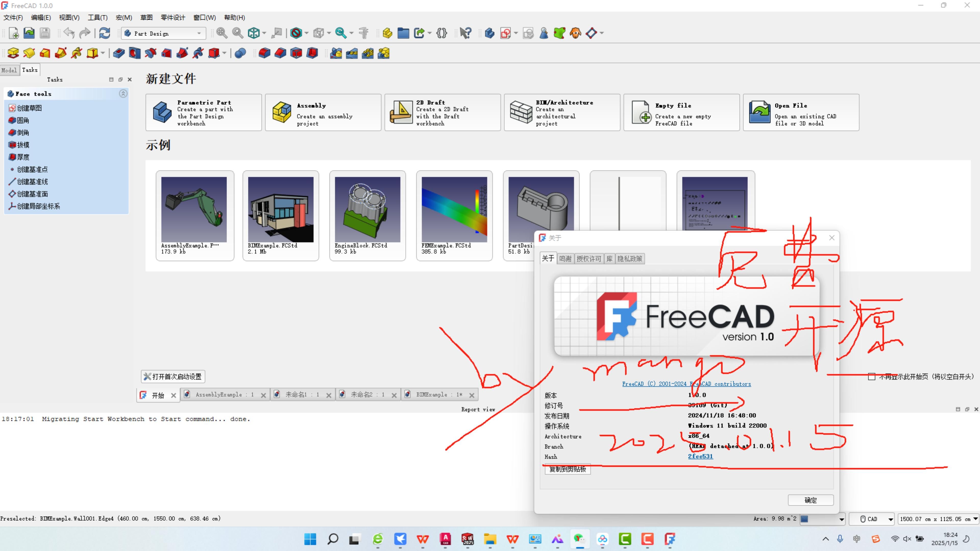Screen dimensions: 980x551
Task: Click the Refresh (recompute) toolbar icon
Action: click(105, 33)
